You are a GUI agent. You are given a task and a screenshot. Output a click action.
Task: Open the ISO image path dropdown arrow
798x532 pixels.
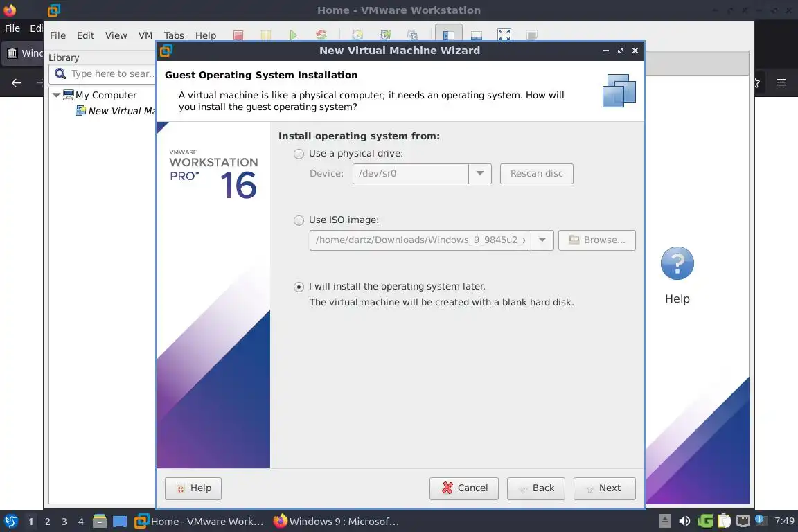pyautogui.click(x=542, y=240)
